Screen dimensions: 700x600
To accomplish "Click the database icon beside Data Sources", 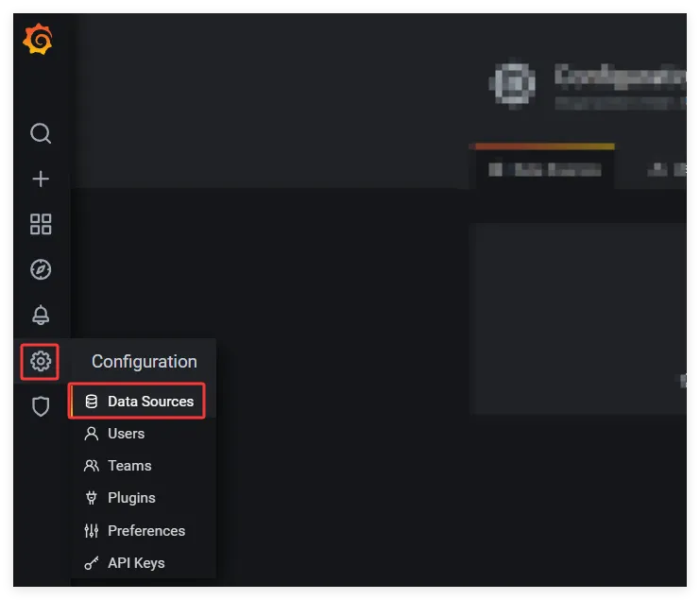I will tap(92, 402).
